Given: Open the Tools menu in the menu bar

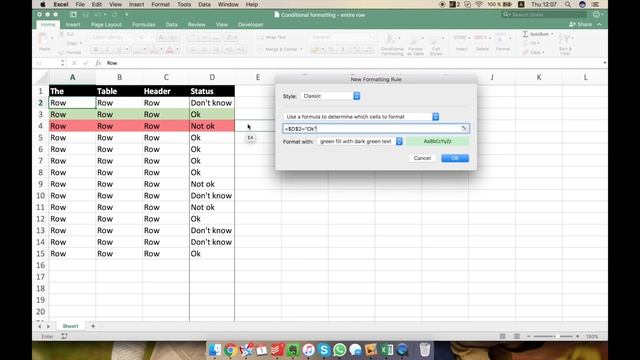Looking at the screenshot, I should coord(184,4).
